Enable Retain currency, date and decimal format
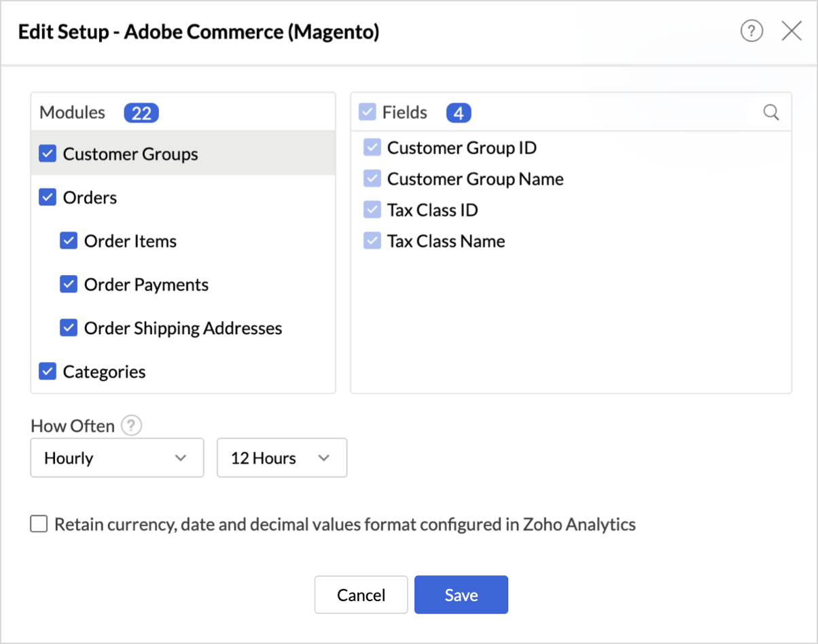Screen dimensions: 818x644 point(39,524)
